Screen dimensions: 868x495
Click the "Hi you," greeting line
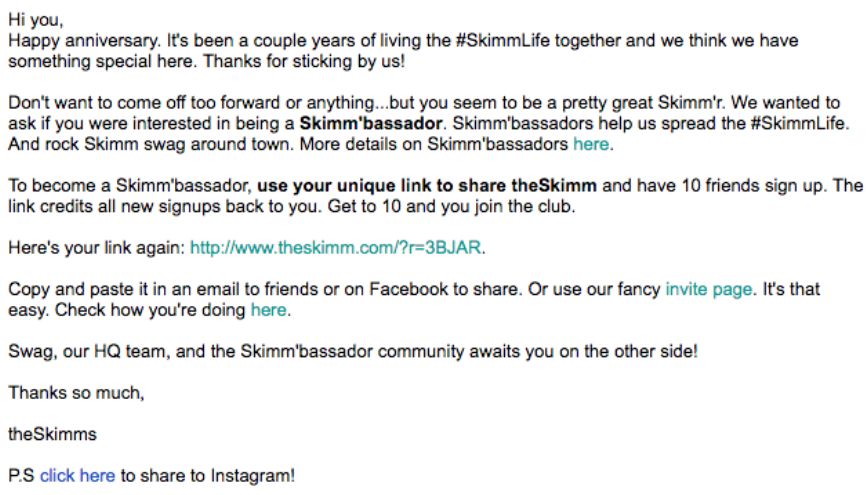(x=33, y=20)
